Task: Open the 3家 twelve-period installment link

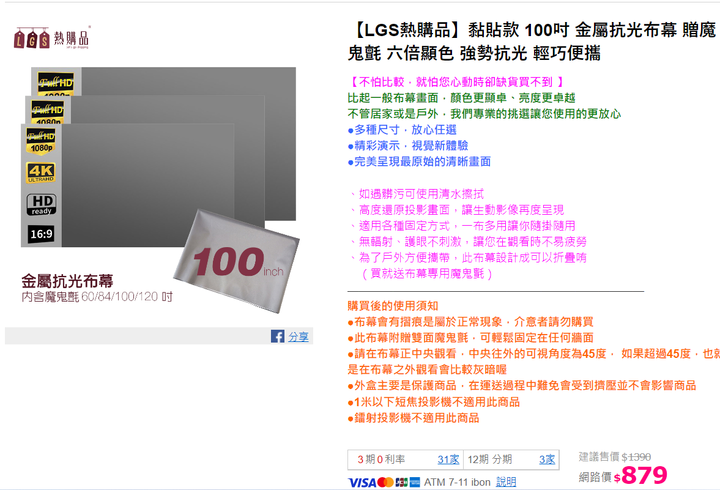Action: tap(547, 460)
